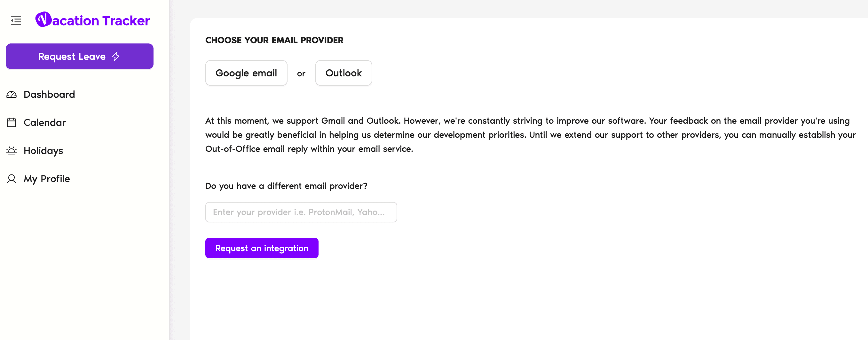The width and height of the screenshot is (868, 340).
Task: Select Outlook as email provider
Action: (x=343, y=73)
